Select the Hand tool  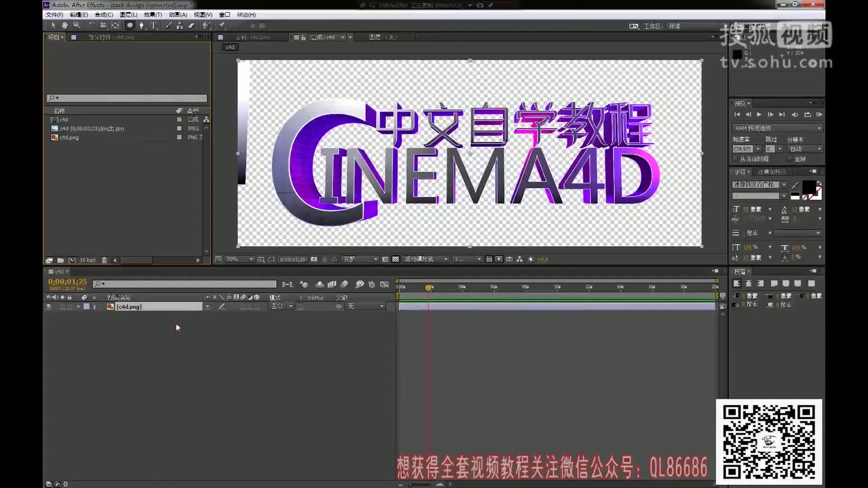tap(65, 26)
